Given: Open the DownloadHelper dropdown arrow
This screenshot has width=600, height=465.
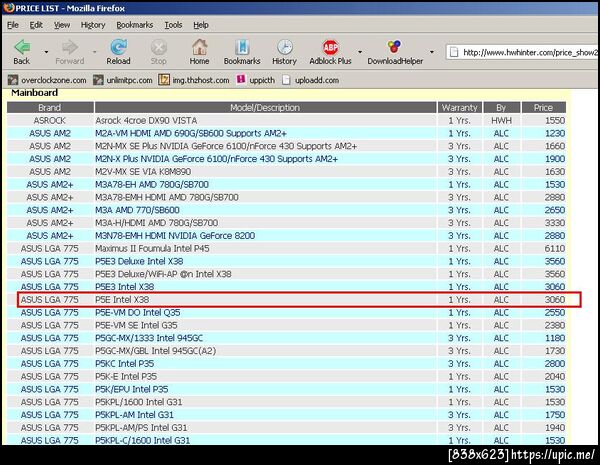Looking at the screenshot, I should point(432,52).
